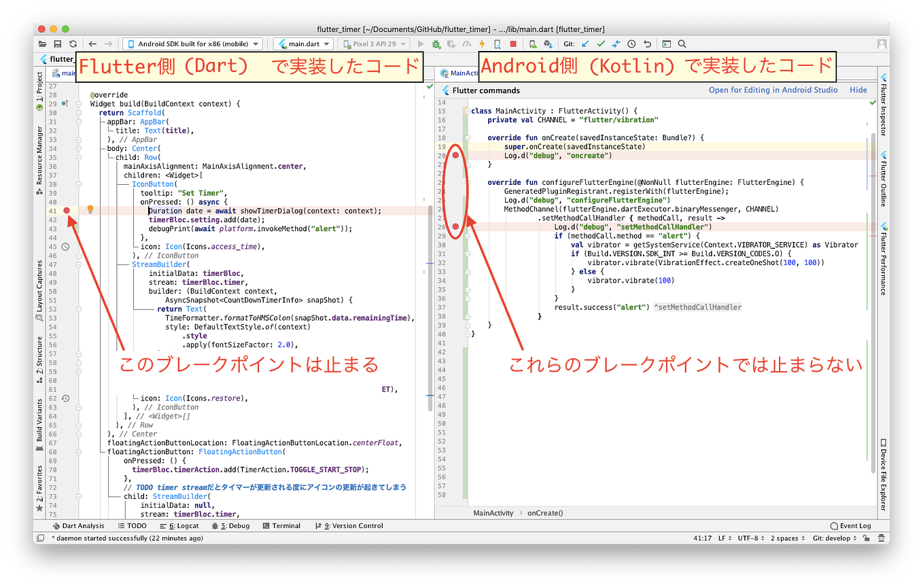Toggle the breakpoint on setMethodCallHandler line
This screenshot has height=588, width=923.
point(455,226)
